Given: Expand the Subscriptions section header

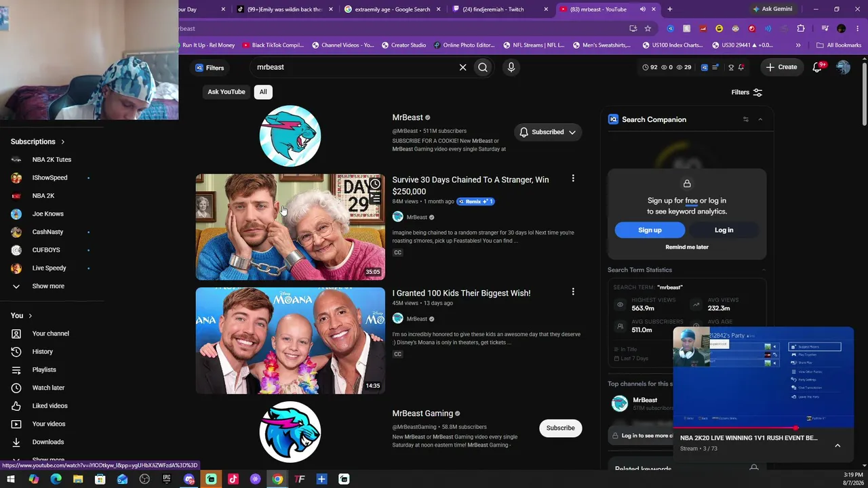Looking at the screenshot, I should tap(38, 142).
